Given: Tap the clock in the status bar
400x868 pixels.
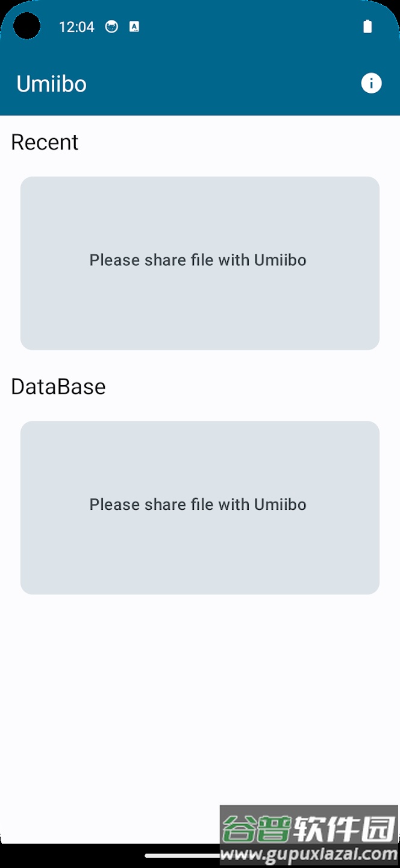Looking at the screenshot, I should point(76,27).
